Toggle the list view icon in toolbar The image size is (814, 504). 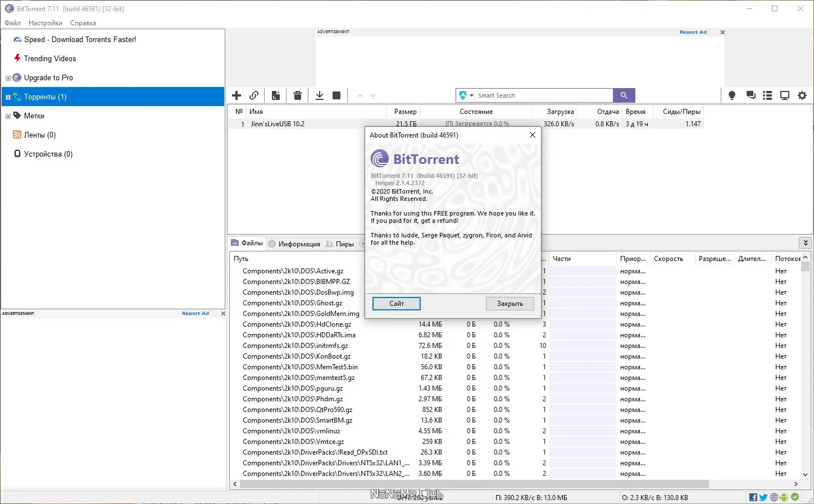[767, 95]
